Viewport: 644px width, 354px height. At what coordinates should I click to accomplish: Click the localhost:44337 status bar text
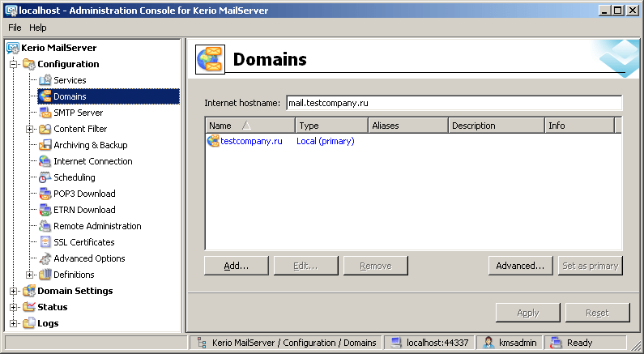pos(437,343)
